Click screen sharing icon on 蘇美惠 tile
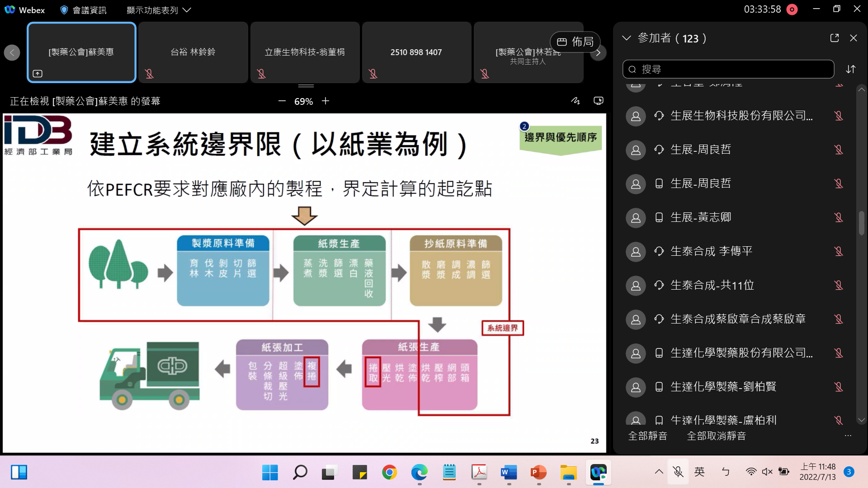868x488 pixels. 38,74
